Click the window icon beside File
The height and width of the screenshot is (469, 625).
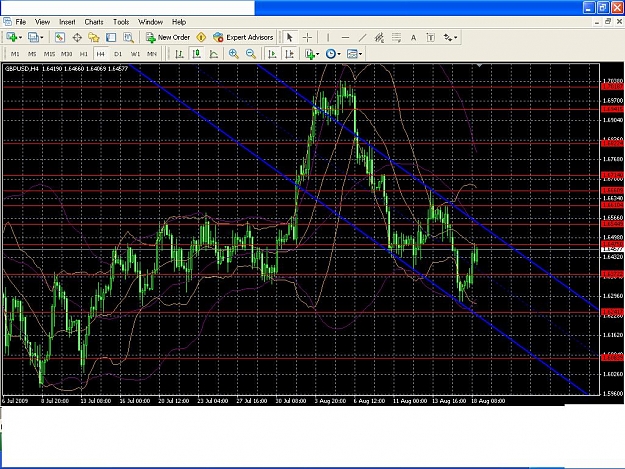point(7,22)
